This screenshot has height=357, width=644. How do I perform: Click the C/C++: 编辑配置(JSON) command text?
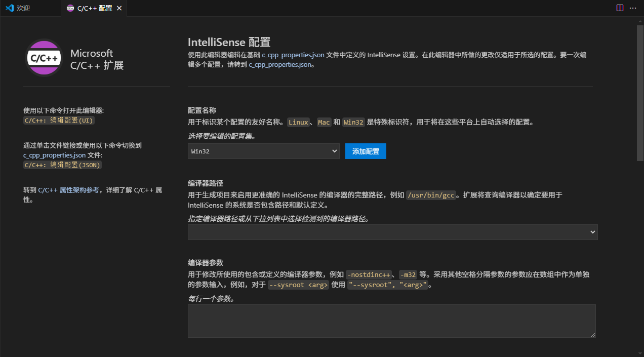[x=63, y=165]
